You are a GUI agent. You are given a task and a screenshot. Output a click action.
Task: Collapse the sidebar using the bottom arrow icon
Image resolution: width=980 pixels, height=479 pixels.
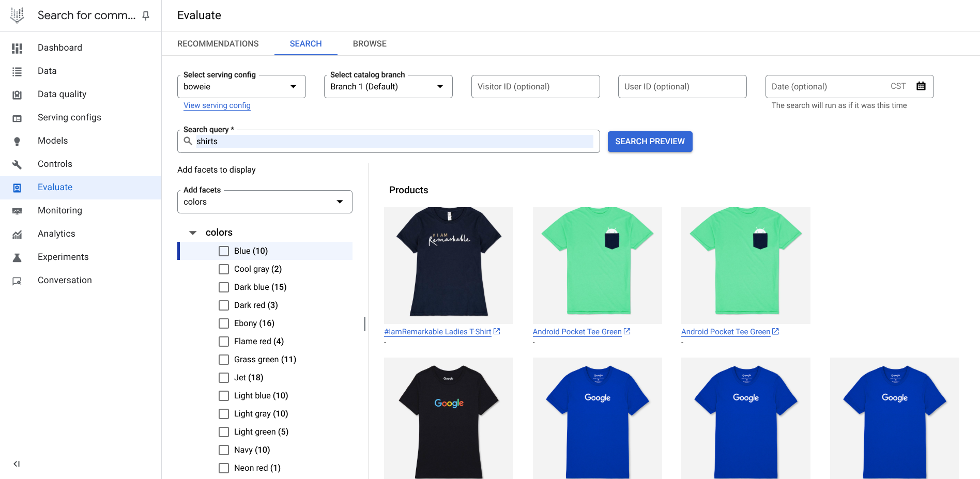point(17,464)
